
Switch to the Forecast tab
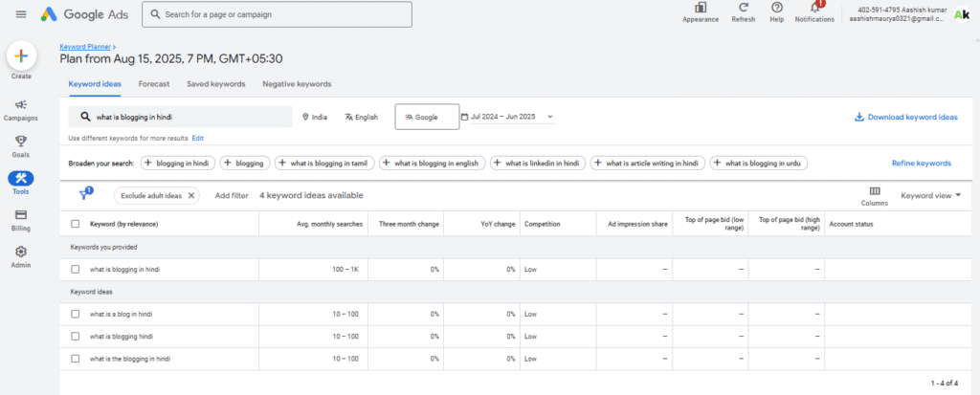pyautogui.click(x=154, y=84)
